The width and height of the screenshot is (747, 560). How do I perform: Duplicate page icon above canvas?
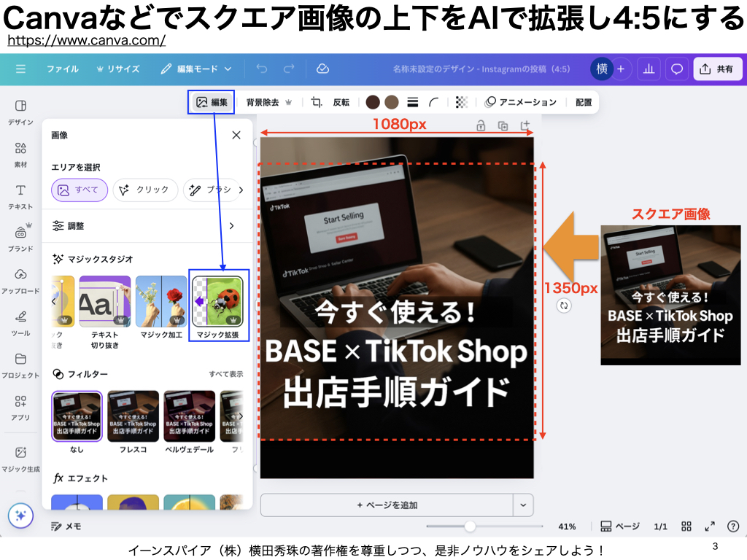pyautogui.click(x=503, y=125)
